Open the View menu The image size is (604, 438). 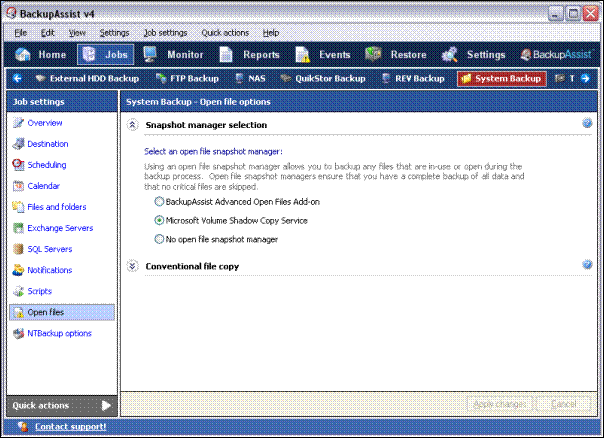[77, 33]
